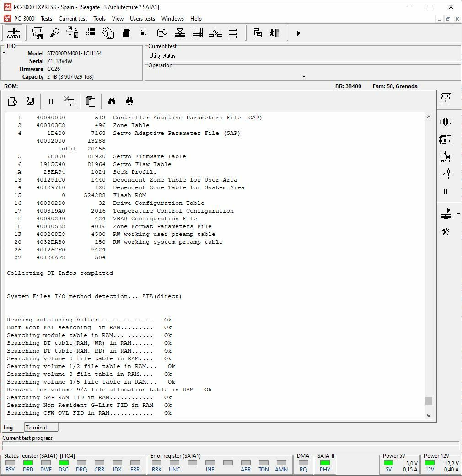The width and height of the screenshot is (462, 476).
Task: Click the log scrollbar up arrow
Action: (x=429, y=117)
